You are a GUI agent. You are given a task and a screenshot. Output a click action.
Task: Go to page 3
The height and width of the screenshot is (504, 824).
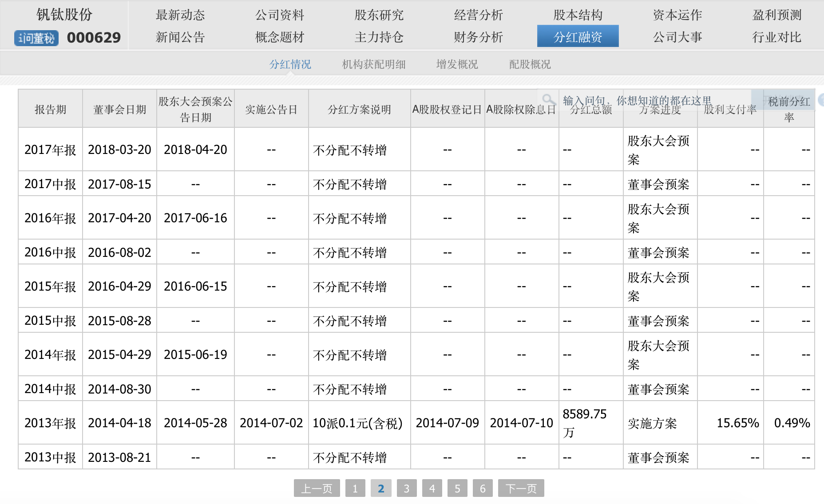pos(407,488)
